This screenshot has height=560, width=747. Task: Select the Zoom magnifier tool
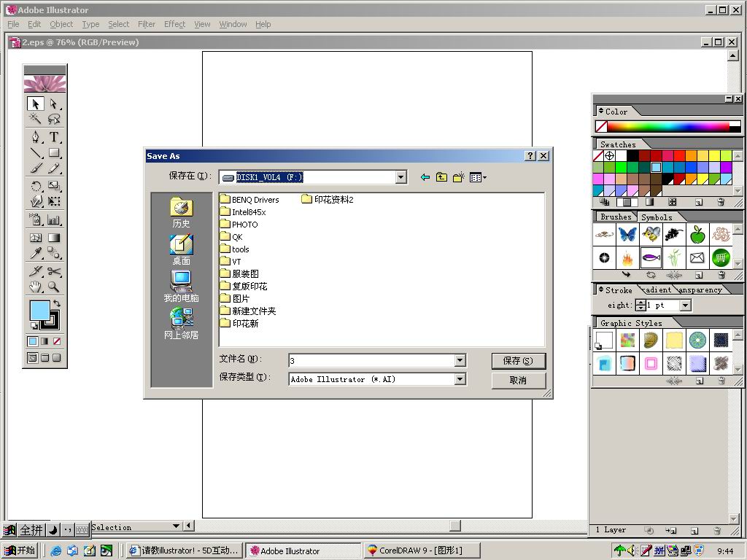click(x=54, y=287)
